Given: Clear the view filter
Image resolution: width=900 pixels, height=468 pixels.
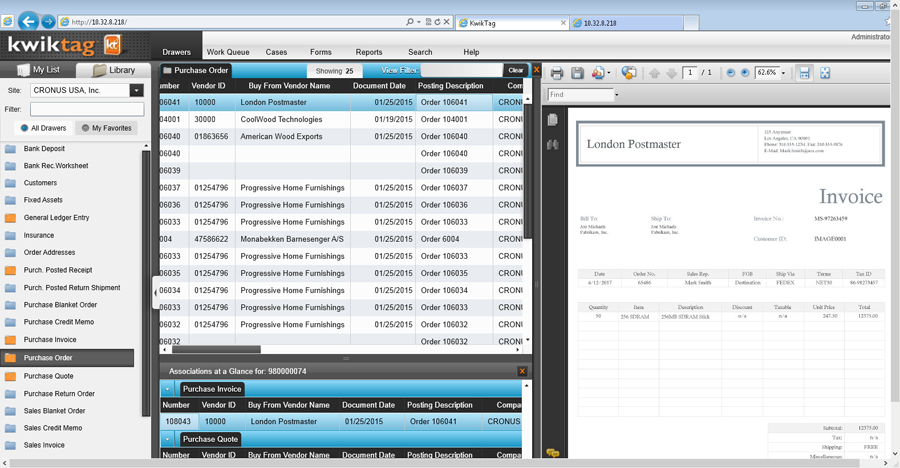Looking at the screenshot, I should tap(515, 70).
